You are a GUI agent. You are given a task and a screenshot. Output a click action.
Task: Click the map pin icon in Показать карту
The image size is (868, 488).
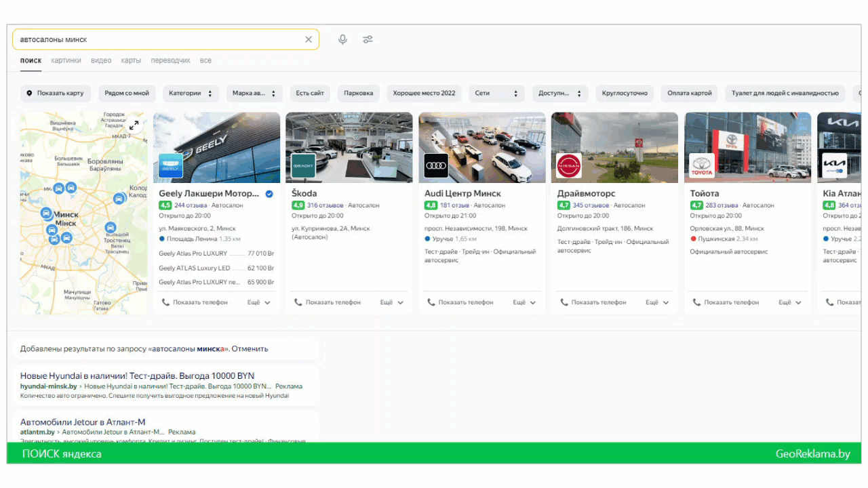(29, 94)
